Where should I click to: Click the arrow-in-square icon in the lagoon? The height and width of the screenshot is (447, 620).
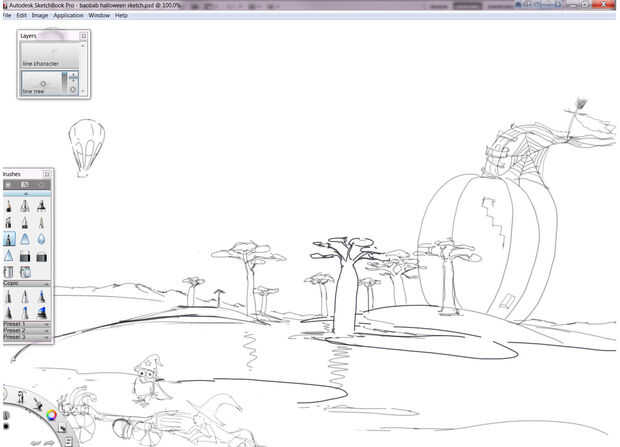point(62,428)
